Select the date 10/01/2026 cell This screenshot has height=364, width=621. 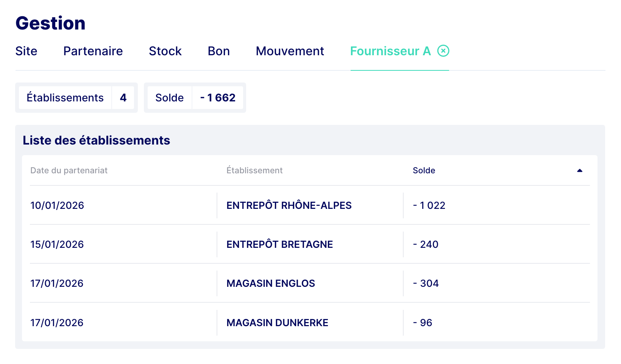pos(57,205)
